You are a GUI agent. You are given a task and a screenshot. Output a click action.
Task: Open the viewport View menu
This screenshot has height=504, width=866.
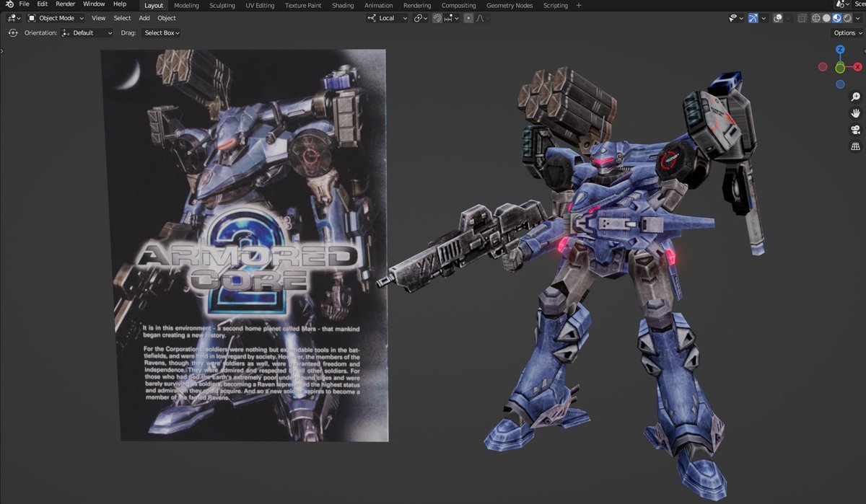[x=98, y=18]
